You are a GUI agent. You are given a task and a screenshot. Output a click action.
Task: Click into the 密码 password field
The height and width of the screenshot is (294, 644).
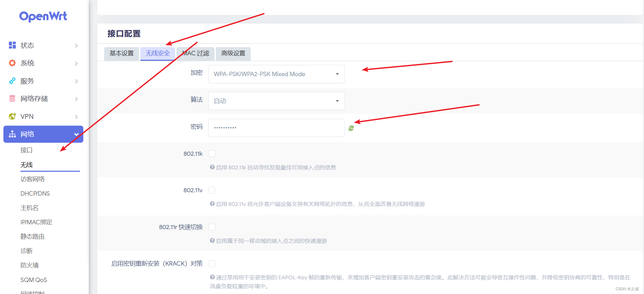click(277, 128)
